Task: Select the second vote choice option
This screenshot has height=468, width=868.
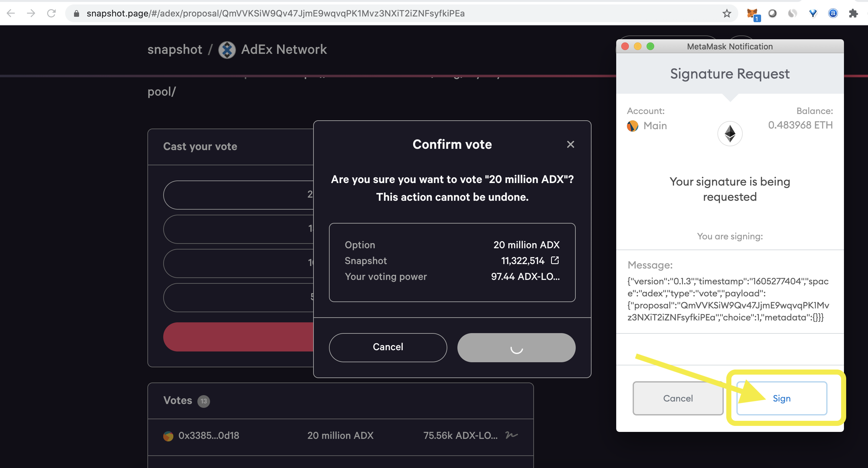Action: [x=238, y=229]
